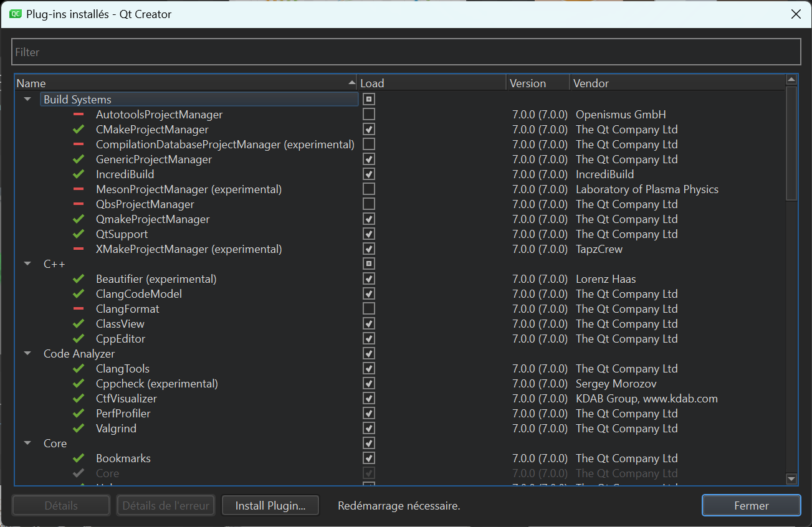Click the green checkmark icon next to Valgrind
812x527 pixels.
coord(79,429)
